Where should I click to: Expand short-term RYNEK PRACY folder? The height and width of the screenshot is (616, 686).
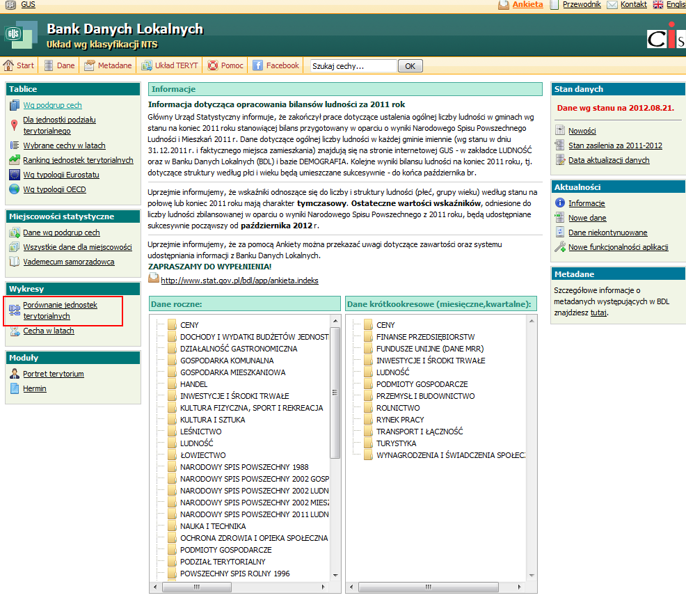[368, 420]
